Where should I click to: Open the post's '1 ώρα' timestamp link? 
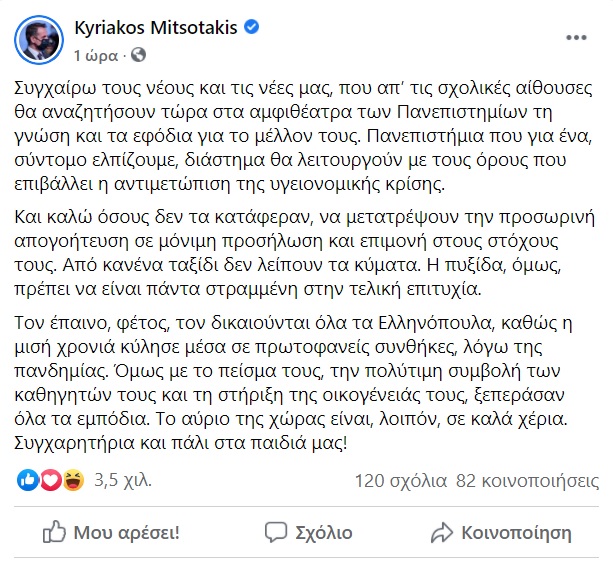[96, 56]
